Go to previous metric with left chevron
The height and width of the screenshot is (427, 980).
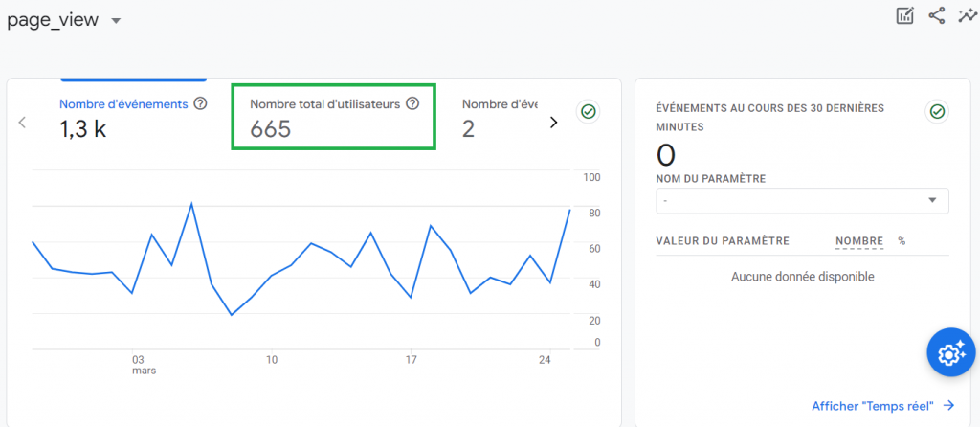(22, 123)
